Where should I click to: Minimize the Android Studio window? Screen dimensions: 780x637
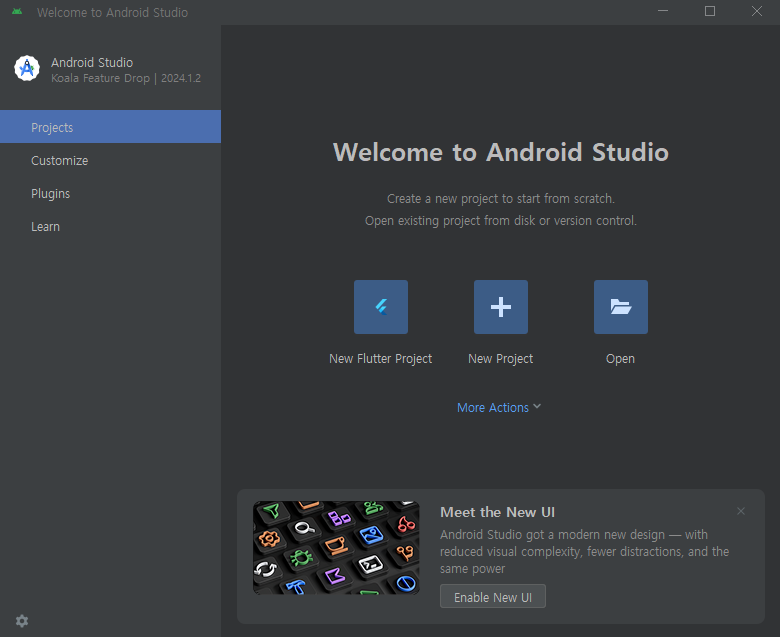click(x=663, y=11)
